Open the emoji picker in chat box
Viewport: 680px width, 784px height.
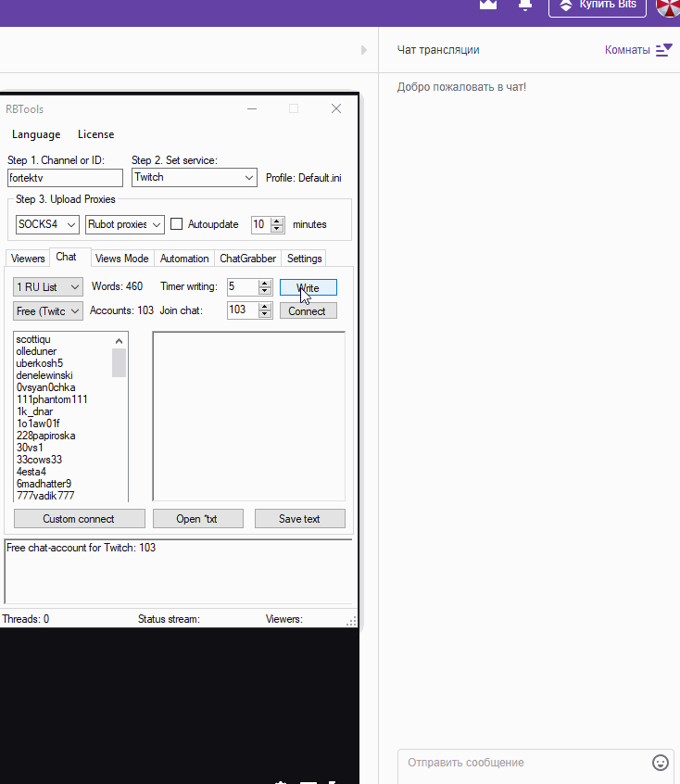click(661, 763)
